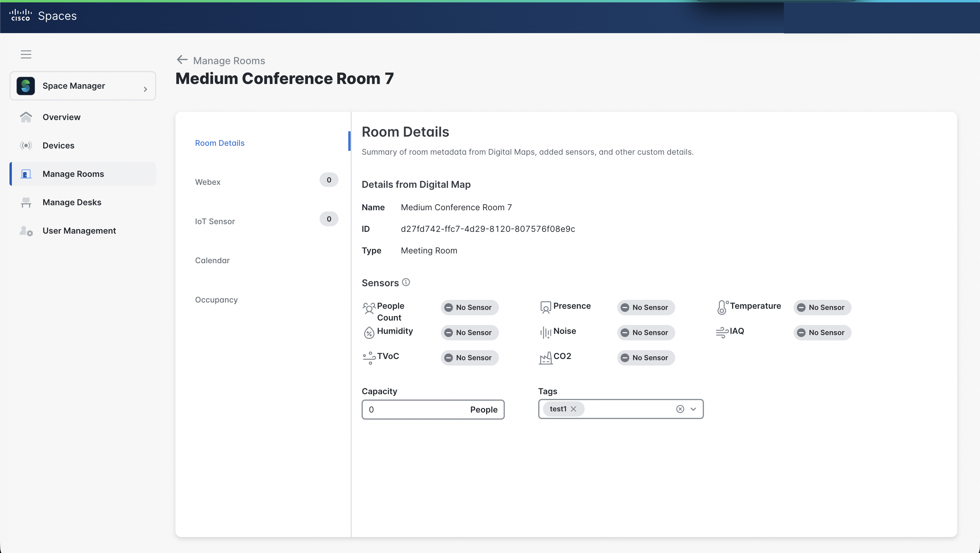Viewport: 980px width, 553px height.
Task: Click Noise No Sensor badge
Action: (x=646, y=333)
